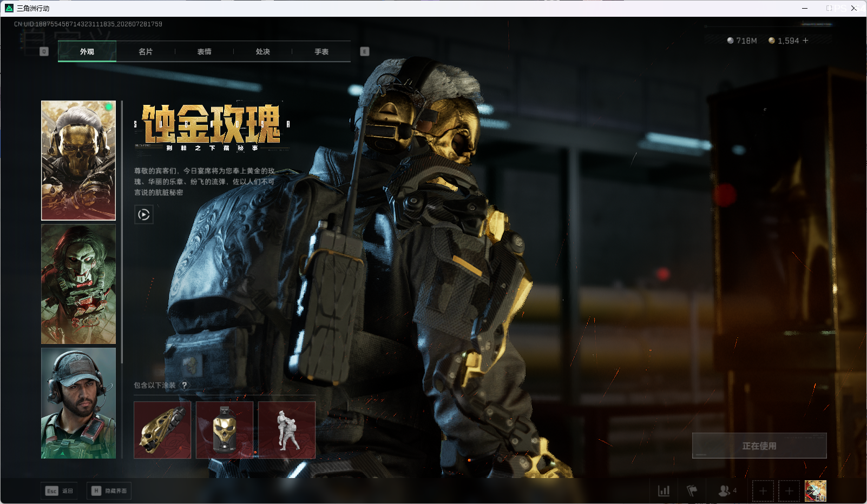Image resolution: width=867 pixels, height=504 pixels.
Task: Select the execution animation figure item
Action: (287, 430)
